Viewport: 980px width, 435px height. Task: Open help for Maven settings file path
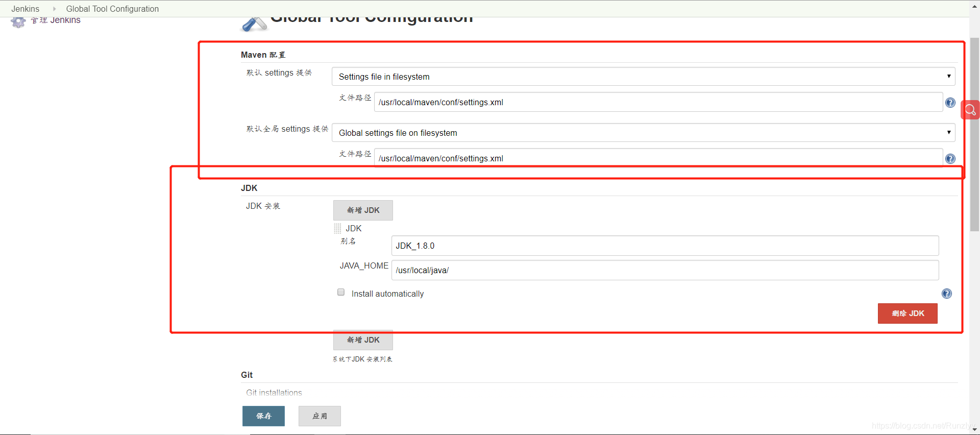(x=950, y=103)
